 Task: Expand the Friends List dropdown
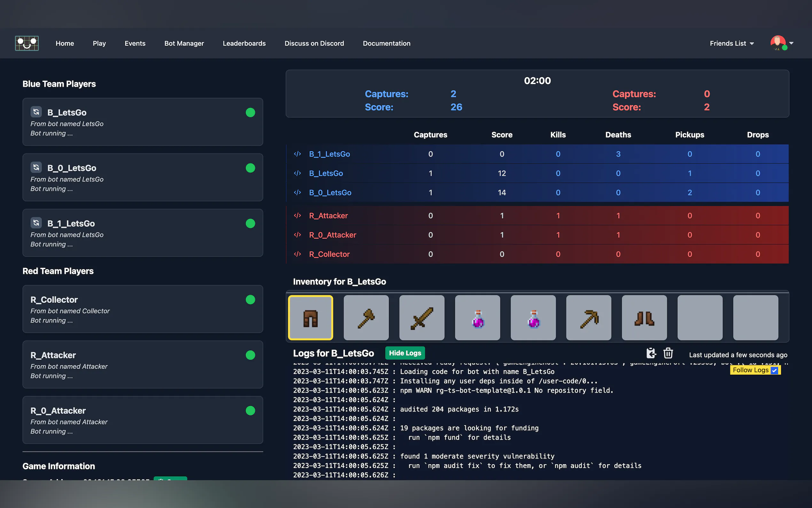click(x=732, y=43)
